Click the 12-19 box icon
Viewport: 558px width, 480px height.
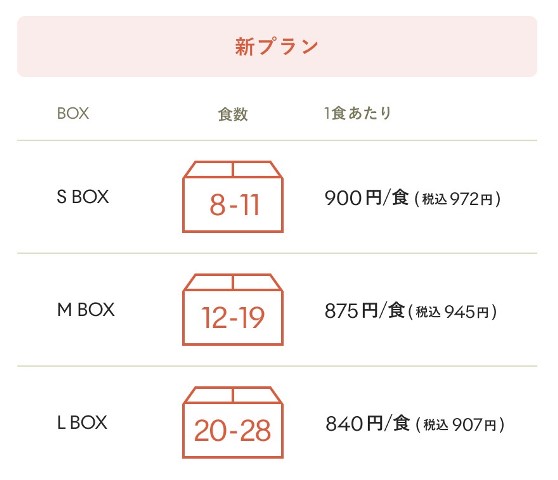pos(233,310)
